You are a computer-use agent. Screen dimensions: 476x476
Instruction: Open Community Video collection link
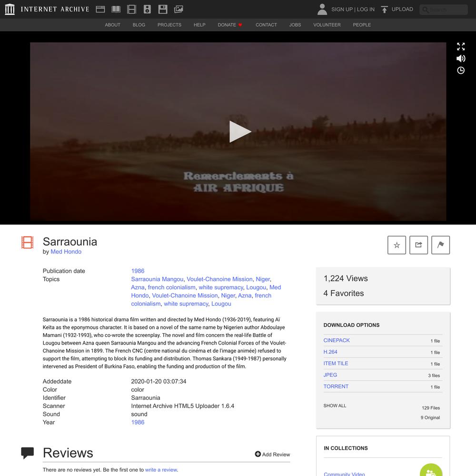coord(344,474)
